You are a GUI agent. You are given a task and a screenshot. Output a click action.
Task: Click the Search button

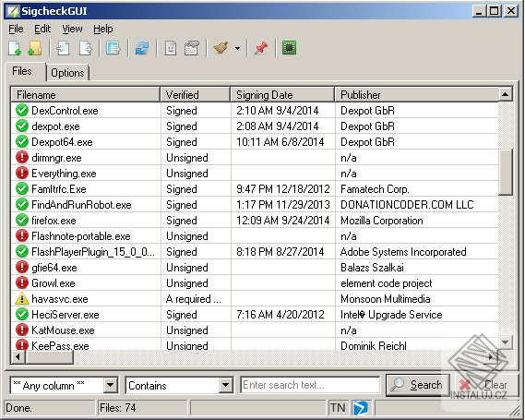click(418, 385)
